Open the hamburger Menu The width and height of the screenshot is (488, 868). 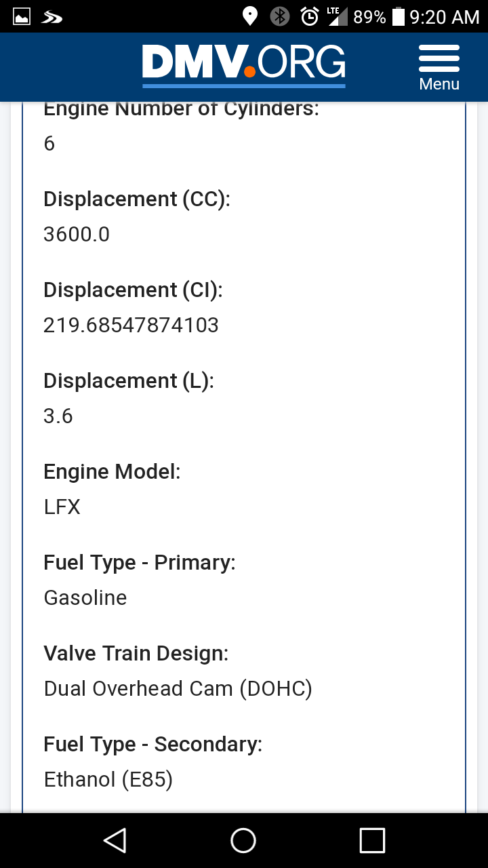[439, 68]
